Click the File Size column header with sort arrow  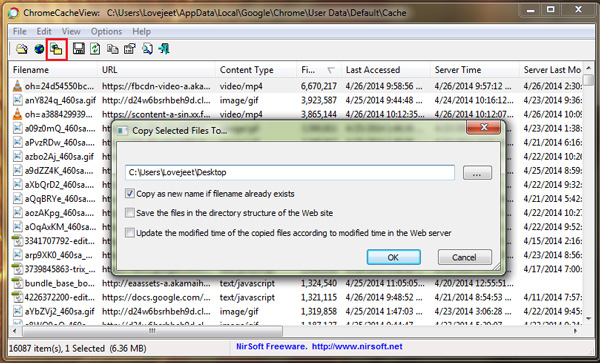(x=319, y=70)
